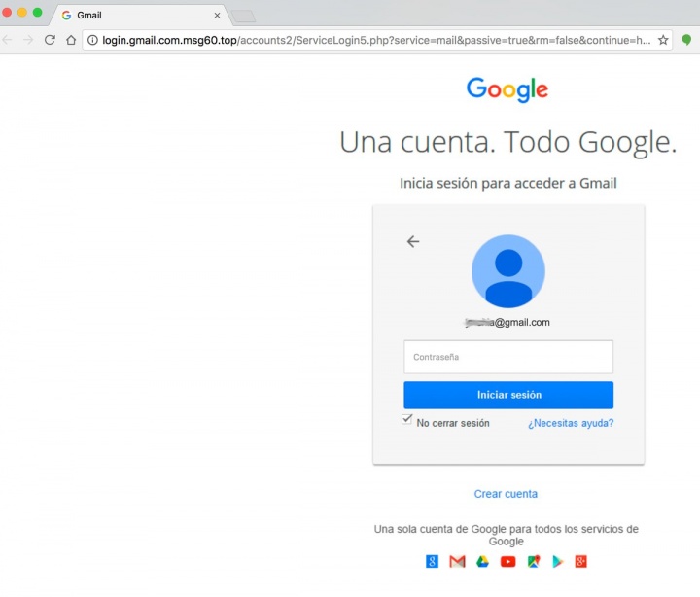Open the Google+ service icon
The height and width of the screenshot is (597, 700).
pos(580,561)
